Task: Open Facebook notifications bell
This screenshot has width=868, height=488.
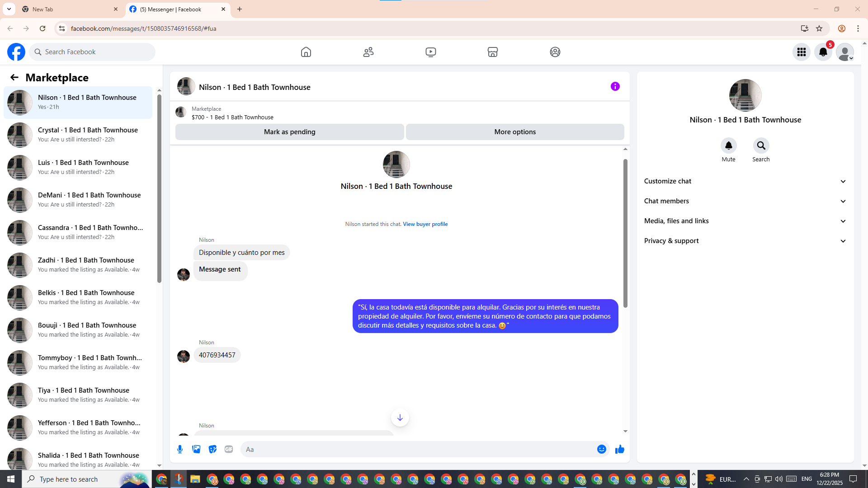Action: point(823,52)
